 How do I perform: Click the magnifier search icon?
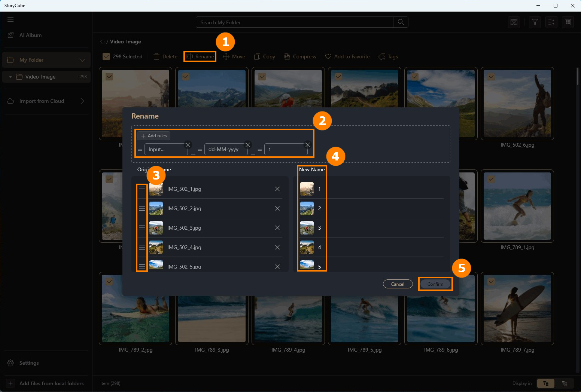[x=401, y=22]
